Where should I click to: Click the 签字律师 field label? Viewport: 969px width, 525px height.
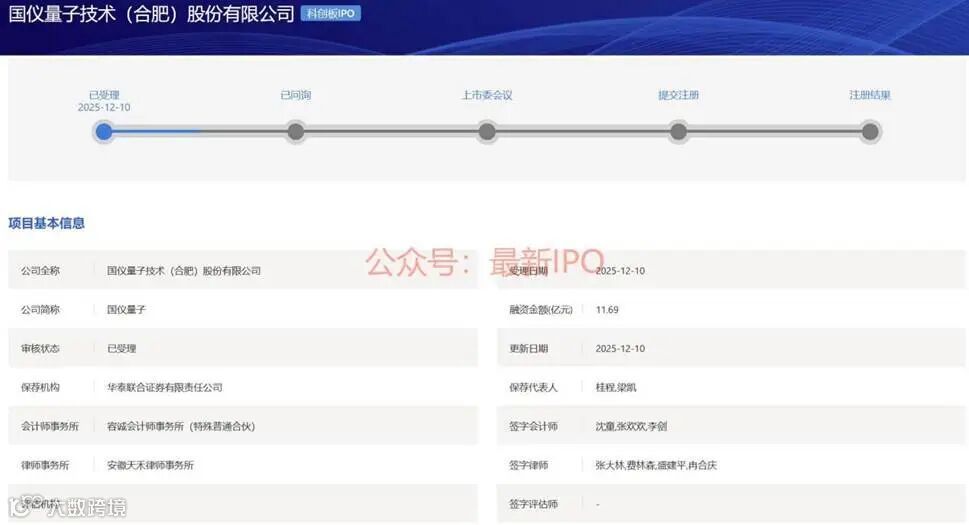[528, 465]
